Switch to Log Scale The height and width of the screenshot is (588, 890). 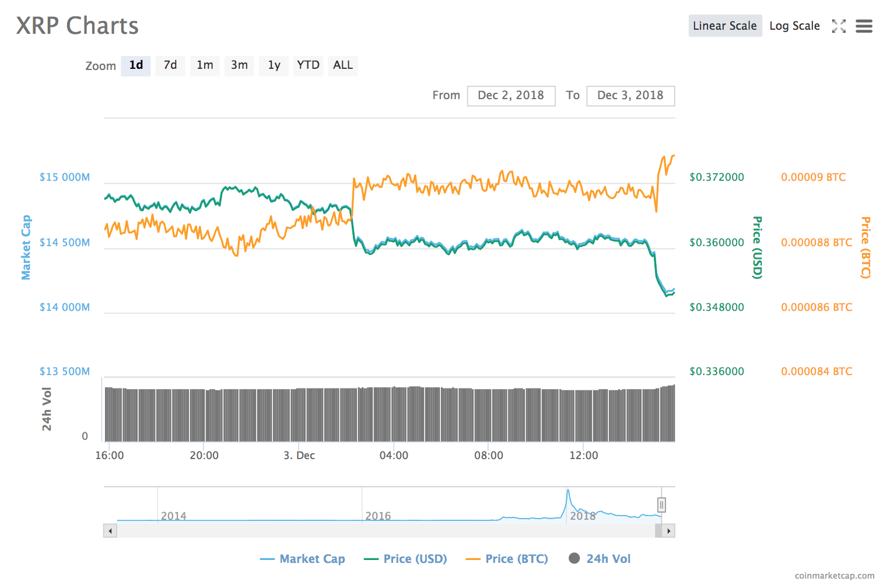[x=794, y=26]
